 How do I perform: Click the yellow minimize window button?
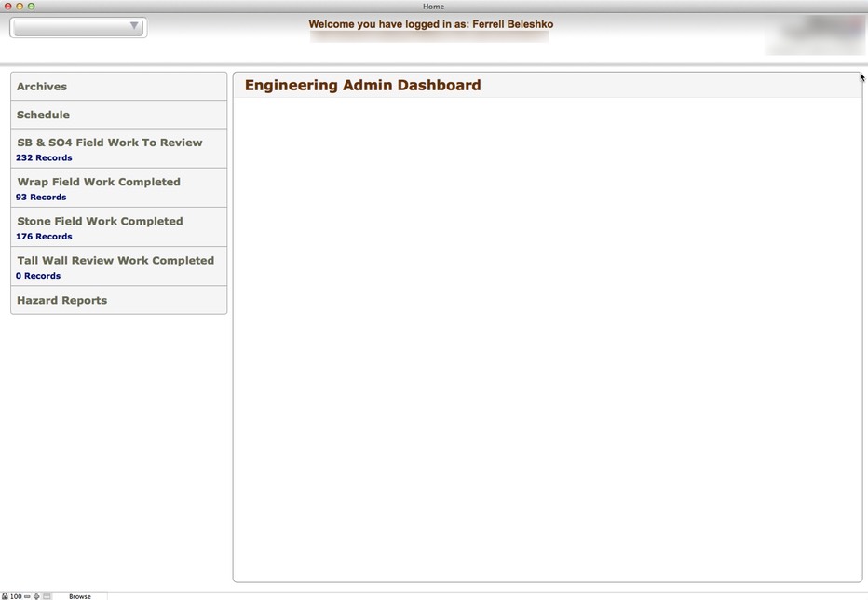tap(20, 7)
